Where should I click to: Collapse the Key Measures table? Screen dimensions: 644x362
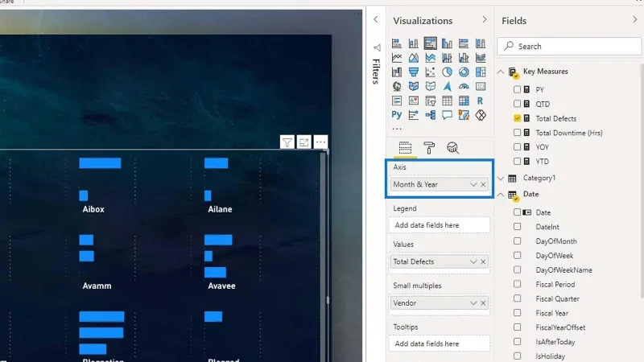click(x=500, y=72)
